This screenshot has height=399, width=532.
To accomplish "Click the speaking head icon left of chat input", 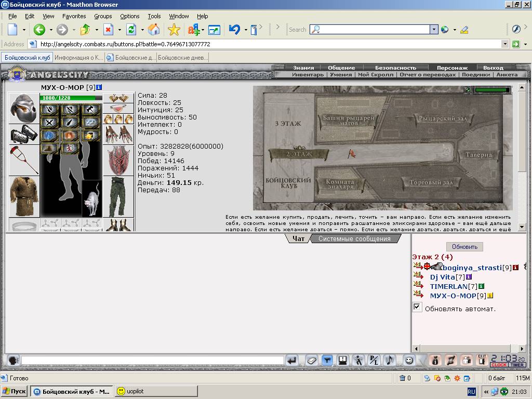I will pos(13,361).
